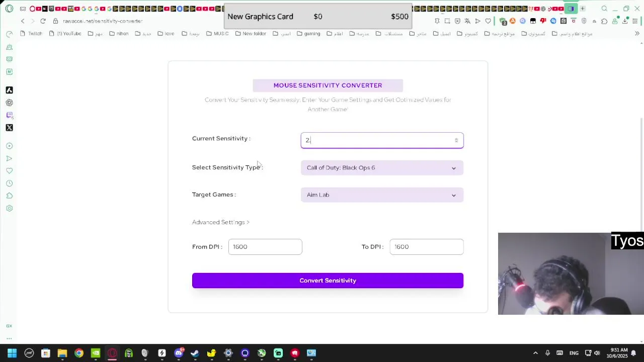Open the Easy Setup menu lines icon
The width and height of the screenshot is (644, 362).
coord(635,21)
